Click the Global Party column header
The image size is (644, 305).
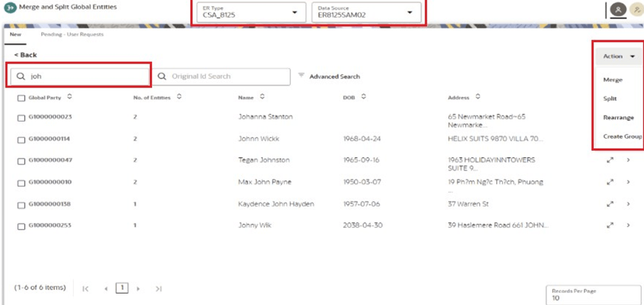coord(44,98)
